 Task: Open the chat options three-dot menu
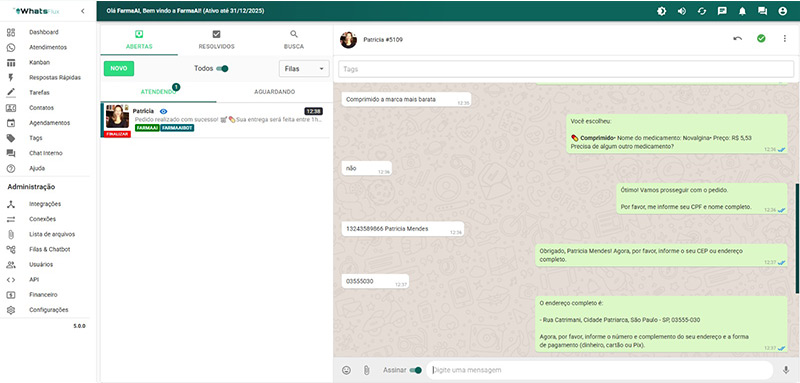pyautogui.click(x=785, y=39)
